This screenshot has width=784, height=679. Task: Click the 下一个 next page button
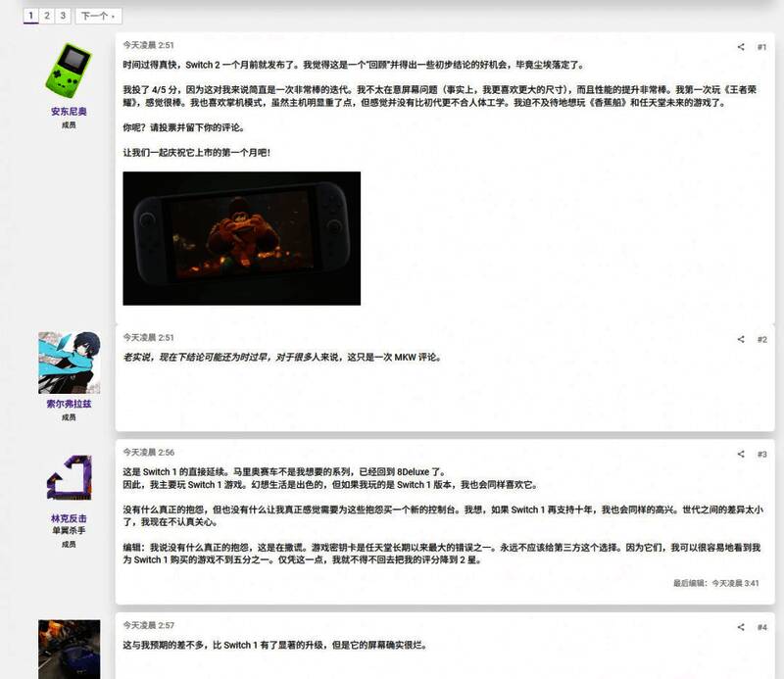97,16
